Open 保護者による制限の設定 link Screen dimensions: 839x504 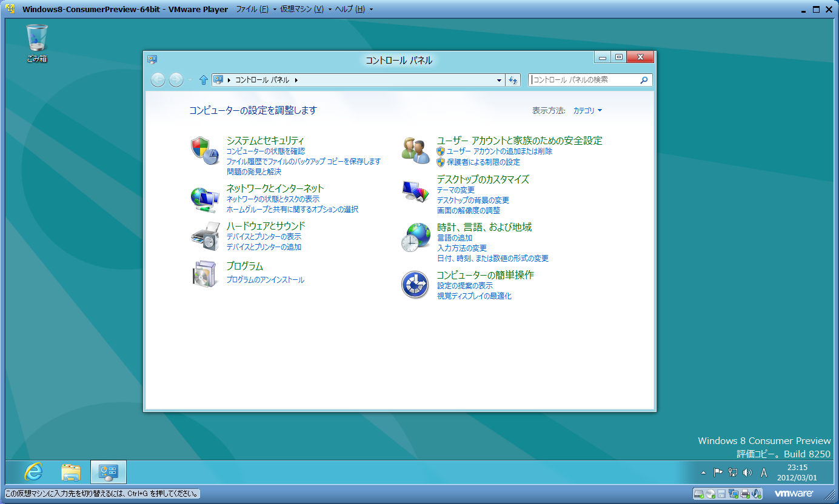[x=483, y=162]
